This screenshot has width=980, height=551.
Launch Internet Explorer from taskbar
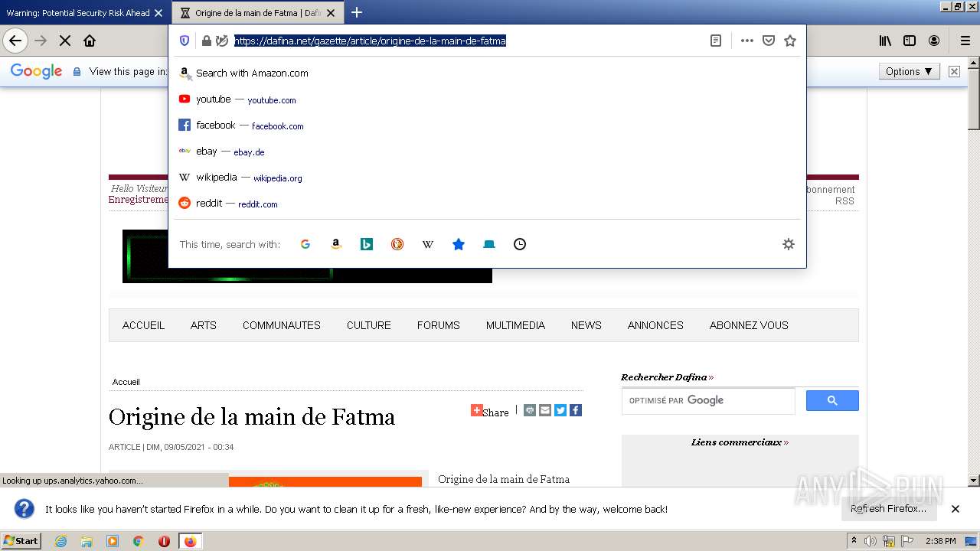tap(60, 541)
